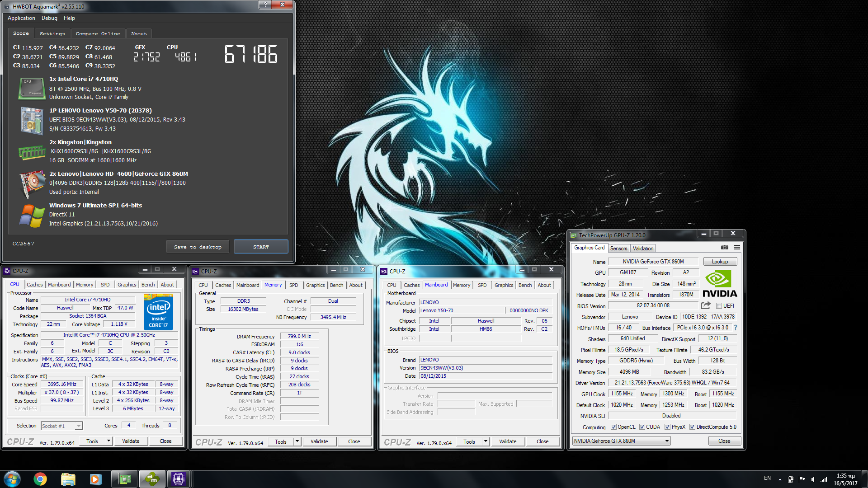Click the About tab in Aquamark

coord(139,33)
